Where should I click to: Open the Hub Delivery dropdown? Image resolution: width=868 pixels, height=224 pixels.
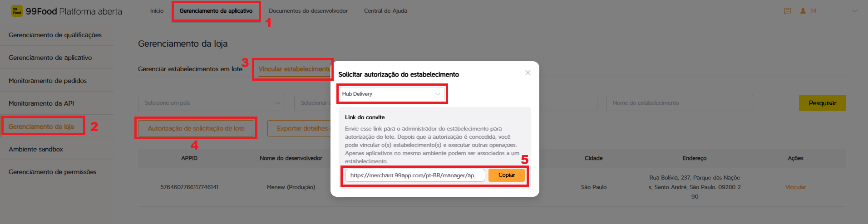tap(391, 94)
